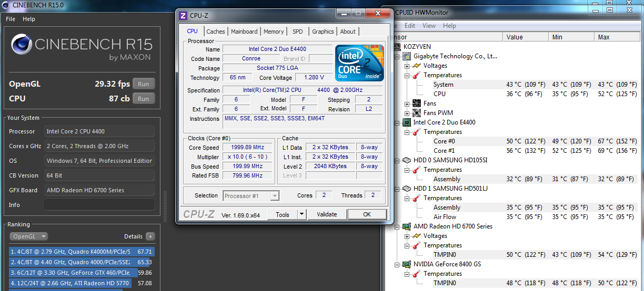
Task: Expand the Fans node in HWMonitor
Action: coord(407,104)
